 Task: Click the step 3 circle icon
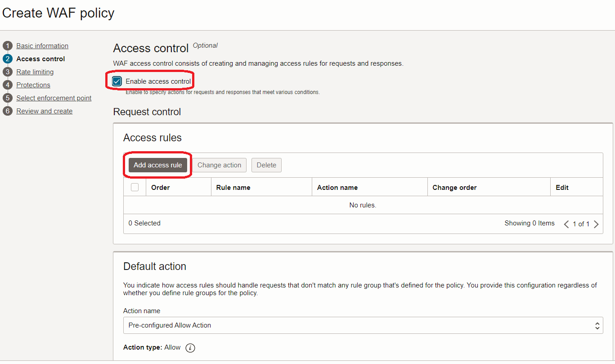pos(8,72)
